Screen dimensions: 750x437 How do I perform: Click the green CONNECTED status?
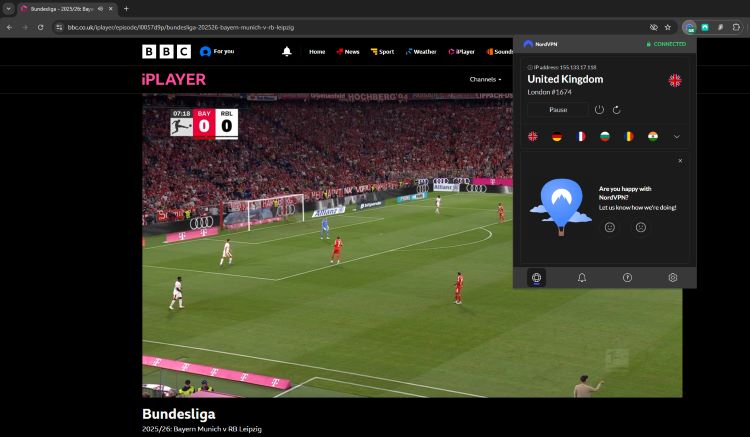click(x=666, y=44)
